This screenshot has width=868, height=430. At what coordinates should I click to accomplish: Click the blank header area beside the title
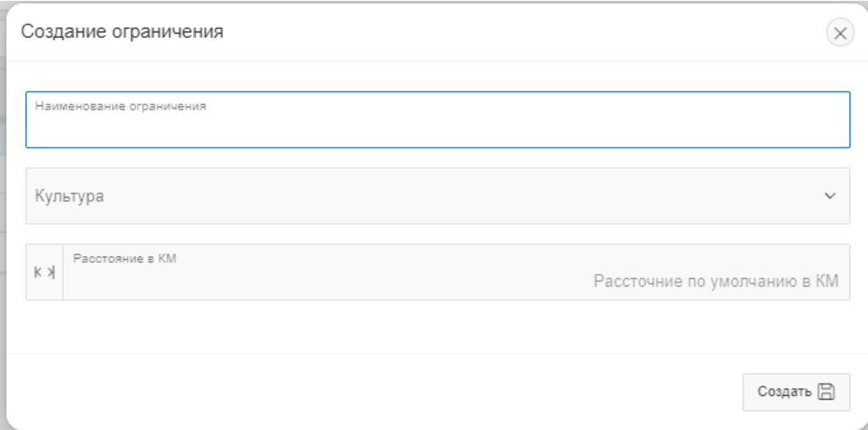(509, 33)
